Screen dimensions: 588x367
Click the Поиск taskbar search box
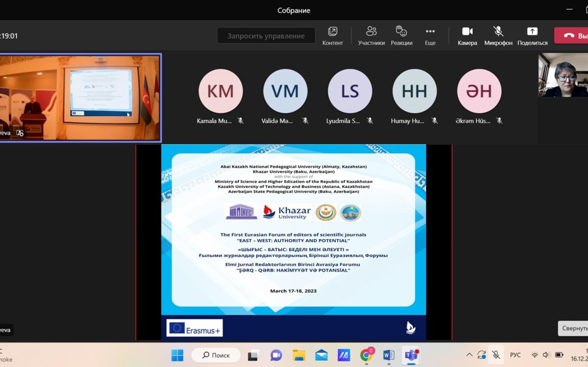(x=216, y=355)
